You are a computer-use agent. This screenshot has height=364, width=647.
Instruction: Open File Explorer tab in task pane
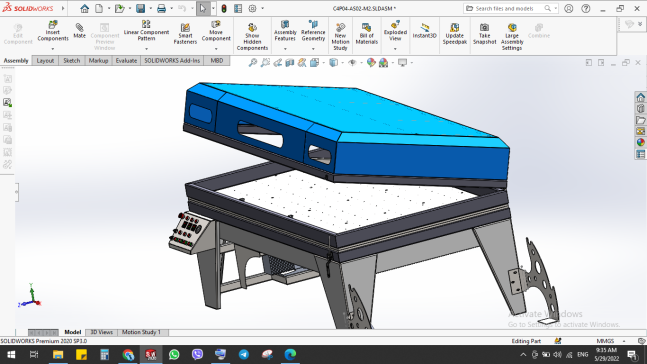point(640,120)
